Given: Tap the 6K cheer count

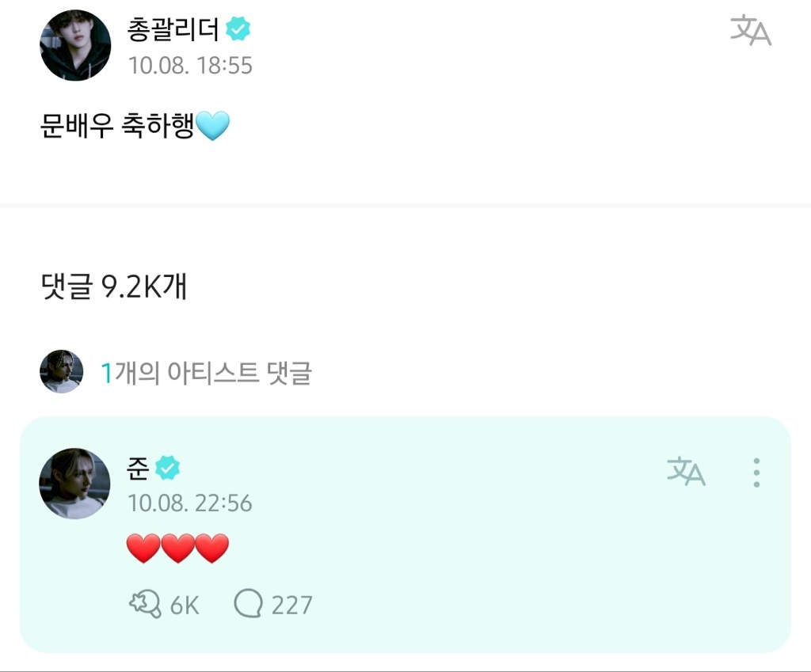Looking at the screenshot, I should [x=185, y=606].
